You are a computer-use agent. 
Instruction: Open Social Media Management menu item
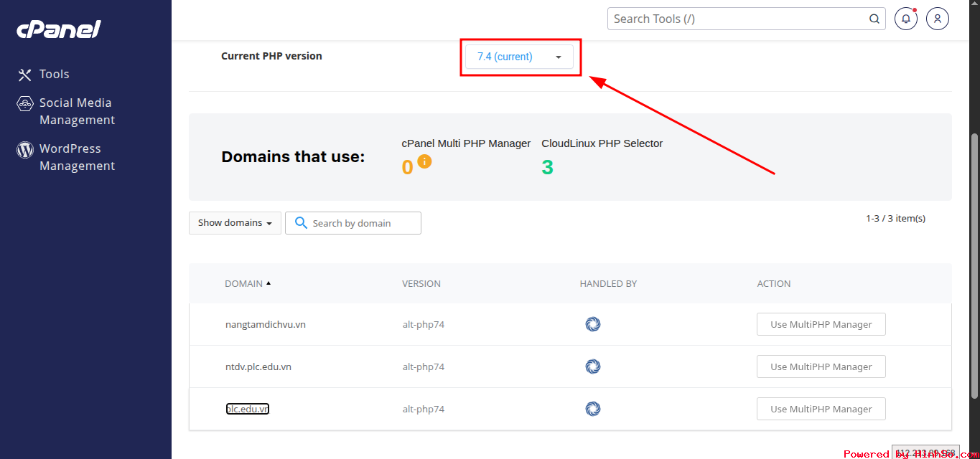tap(77, 111)
